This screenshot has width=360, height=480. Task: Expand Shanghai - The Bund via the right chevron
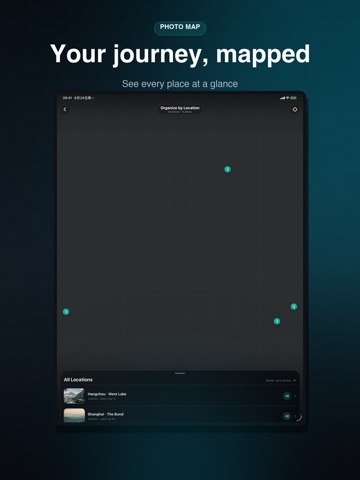(x=295, y=416)
